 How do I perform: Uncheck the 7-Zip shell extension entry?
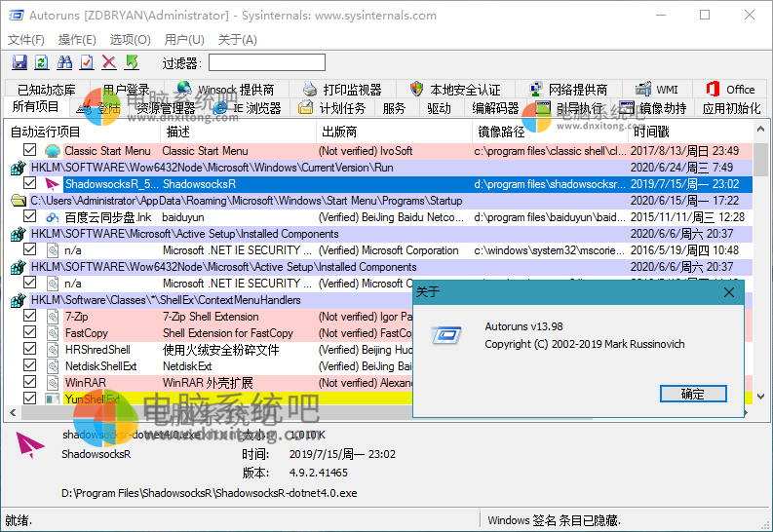pos(29,316)
